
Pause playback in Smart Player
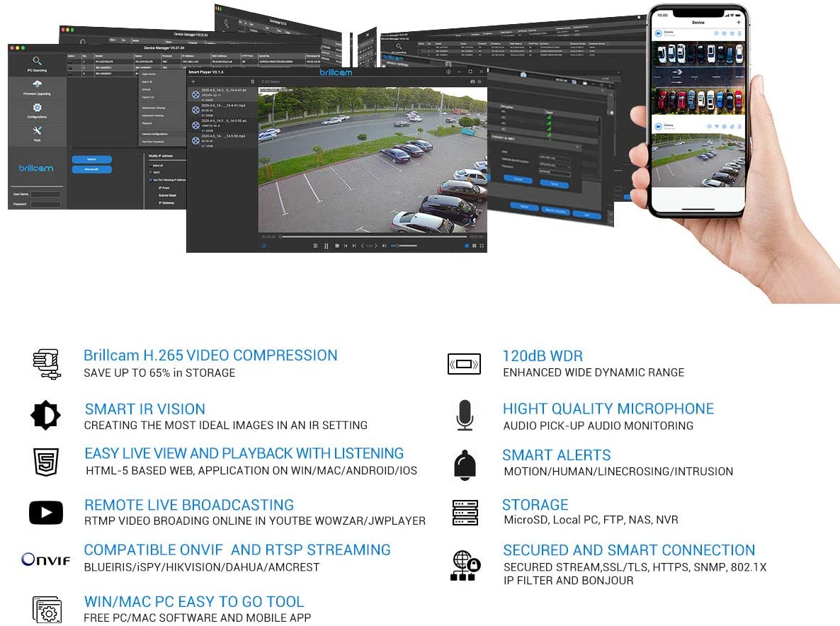[x=327, y=246]
